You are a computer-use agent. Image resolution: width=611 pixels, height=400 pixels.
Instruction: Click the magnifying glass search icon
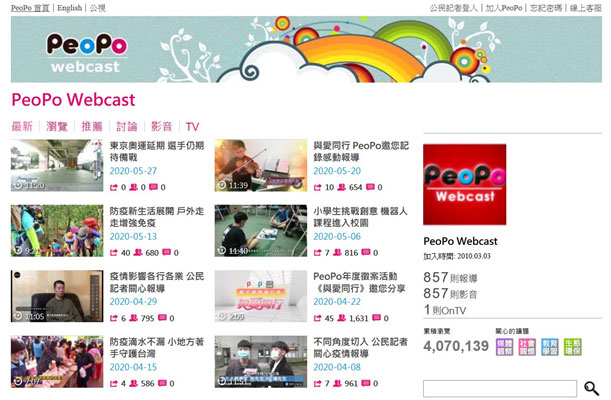point(591,388)
